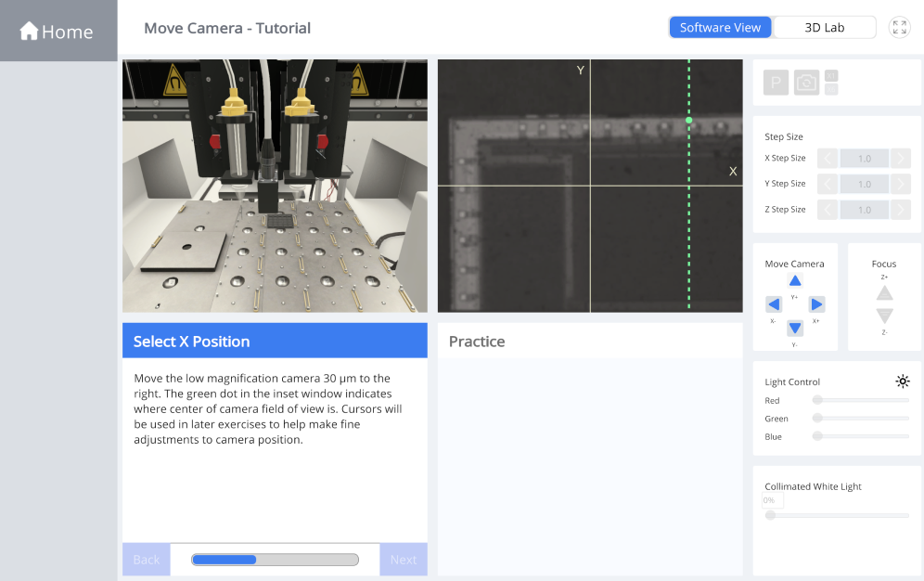Raise focus with Z+ arrow

click(x=884, y=293)
